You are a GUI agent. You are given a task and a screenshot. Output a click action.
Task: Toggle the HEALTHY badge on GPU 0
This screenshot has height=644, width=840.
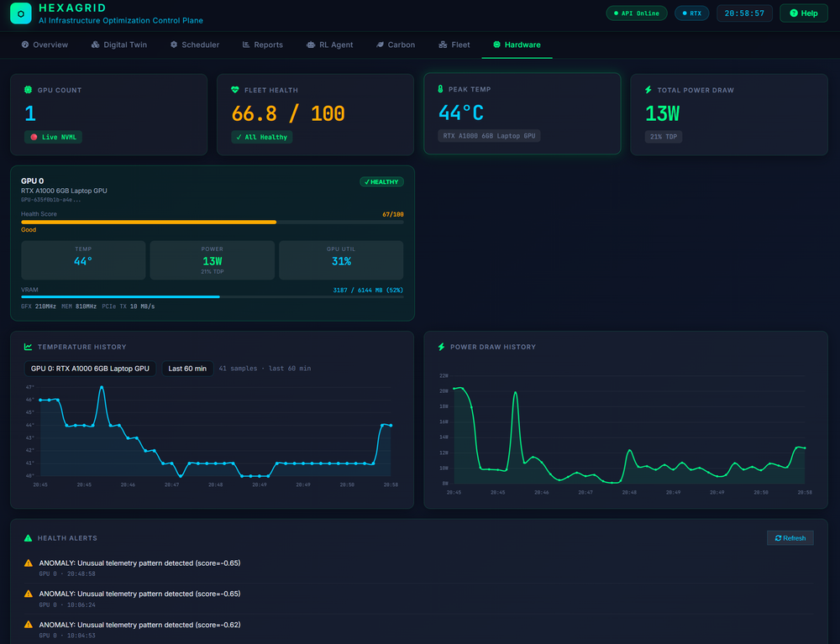coord(381,181)
